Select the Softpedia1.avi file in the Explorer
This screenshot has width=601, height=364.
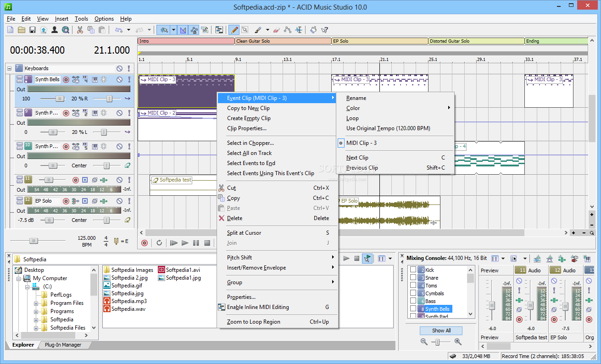pyautogui.click(x=179, y=270)
